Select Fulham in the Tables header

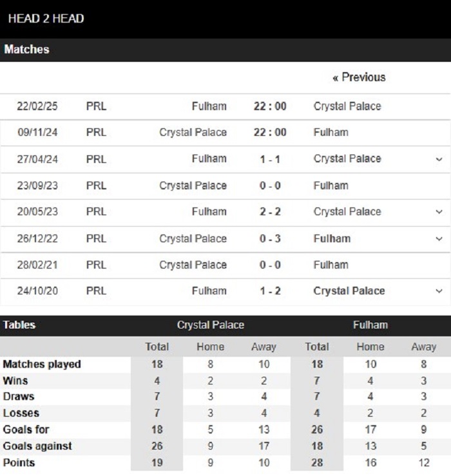pyautogui.click(x=370, y=325)
